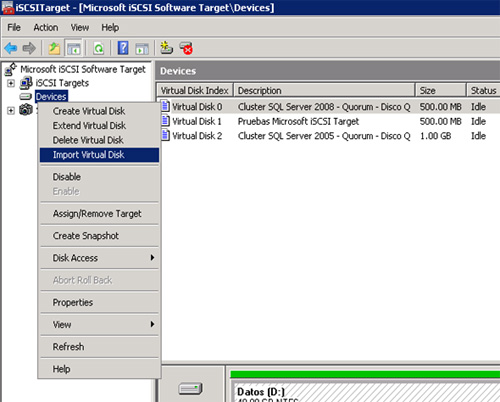This screenshot has width=500, height=402.
Task: Click the Datos (D:) volume block
Action: click(x=365, y=391)
